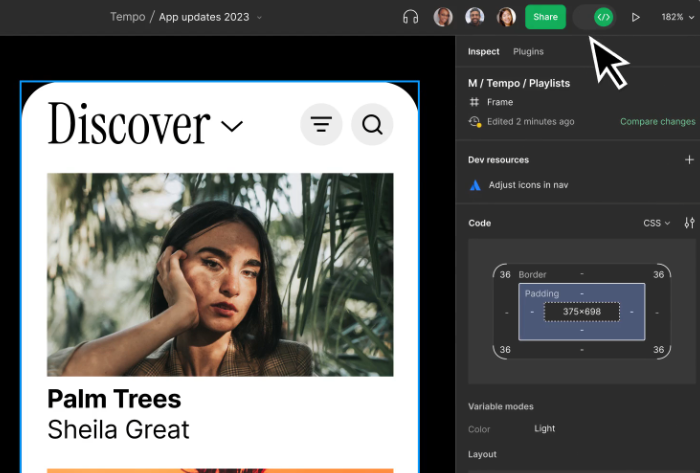Screen dimensions: 700x473
Task: Switch to the Plugins tab
Action: 528,51
